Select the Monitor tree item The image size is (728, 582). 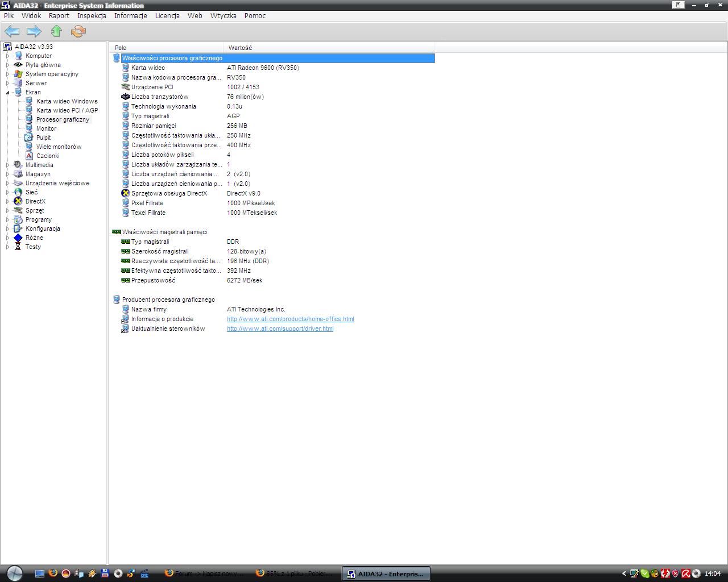click(x=46, y=128)
